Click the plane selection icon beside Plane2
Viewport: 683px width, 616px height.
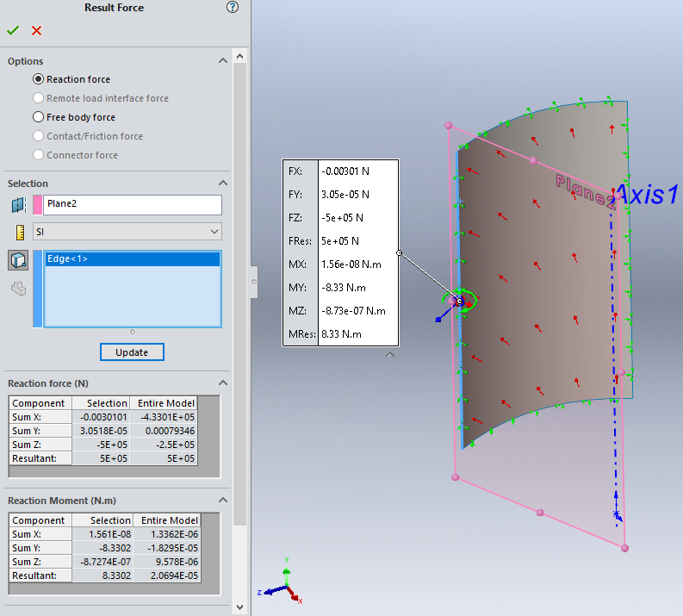point(18,204)
